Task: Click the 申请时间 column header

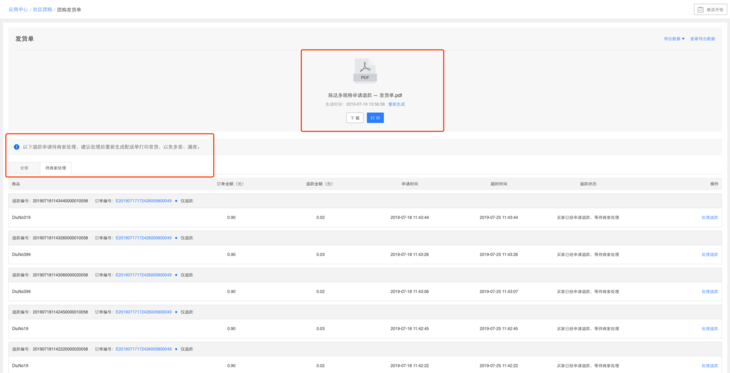Action: point(410,184)
